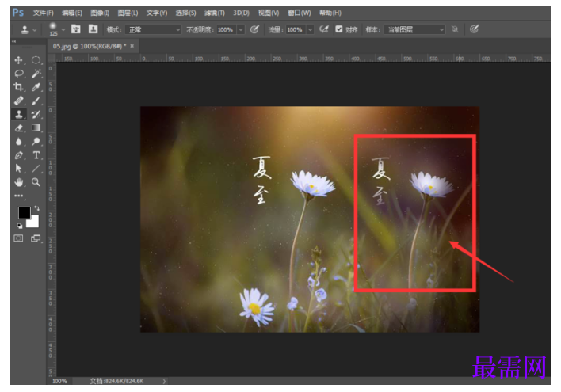Select the Clone Stamp tool in toolbox

coord(18,114)
